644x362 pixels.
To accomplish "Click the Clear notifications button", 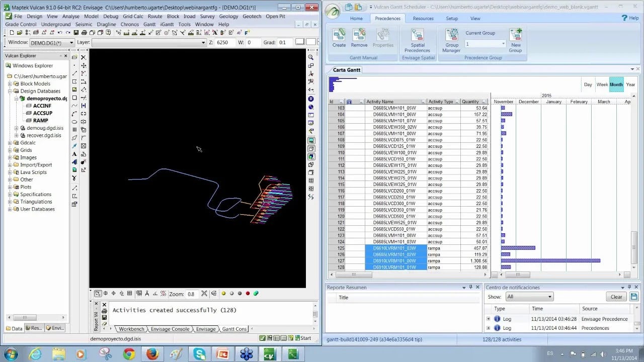I will pos(616,297).
